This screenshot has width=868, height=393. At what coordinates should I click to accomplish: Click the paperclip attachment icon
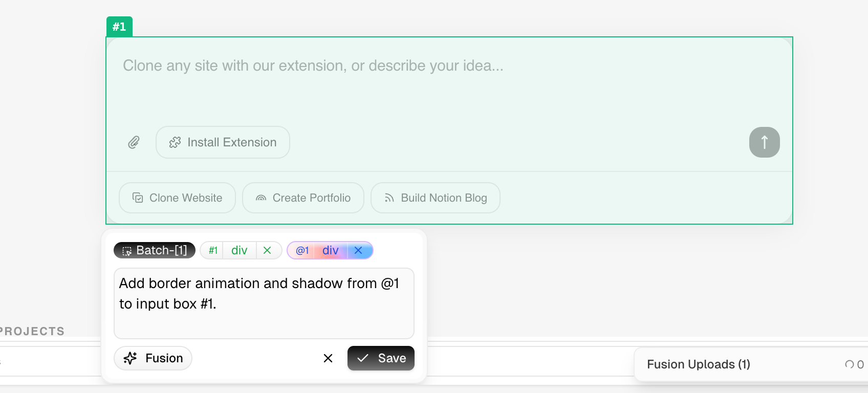pos(134,142)
